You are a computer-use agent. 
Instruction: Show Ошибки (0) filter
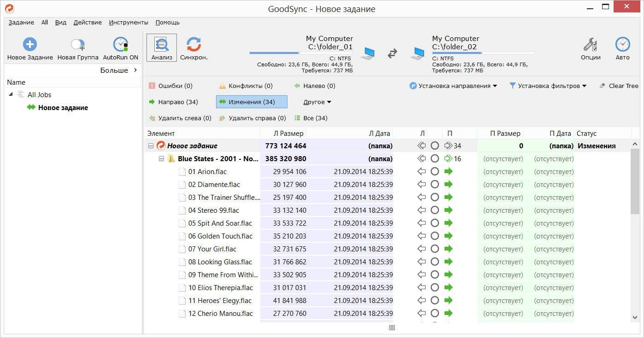coord(170,86)
